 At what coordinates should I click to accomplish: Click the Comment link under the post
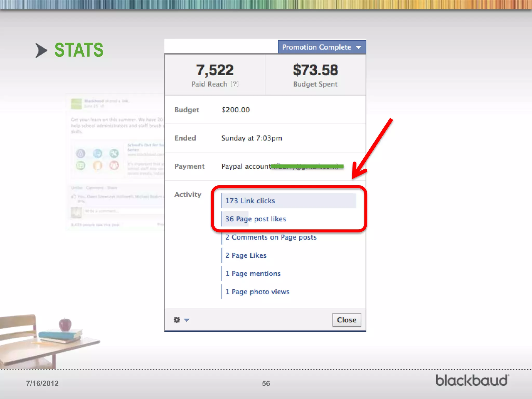click(95, 188)
